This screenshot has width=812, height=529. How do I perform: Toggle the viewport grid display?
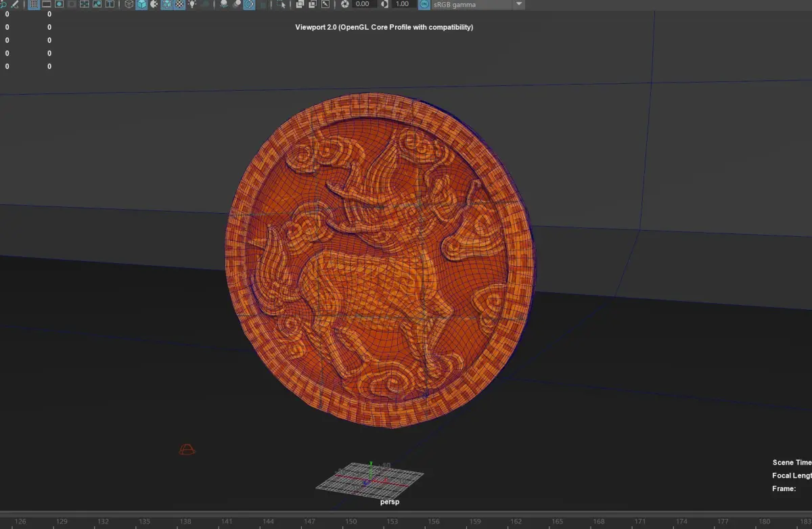coord(33,4)
